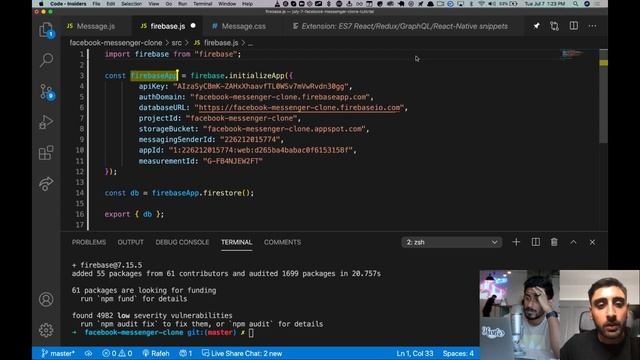Open the PROBLEMS panel tab
Image resolution: width=640 pixels, height=360 pixels.
[89, 242]
